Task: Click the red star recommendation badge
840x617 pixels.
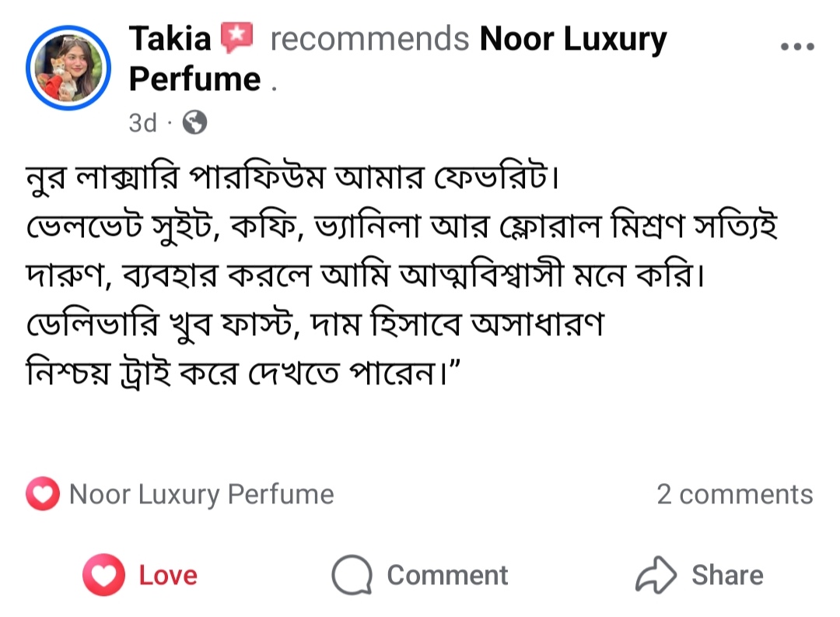Action: coord(238,37)
